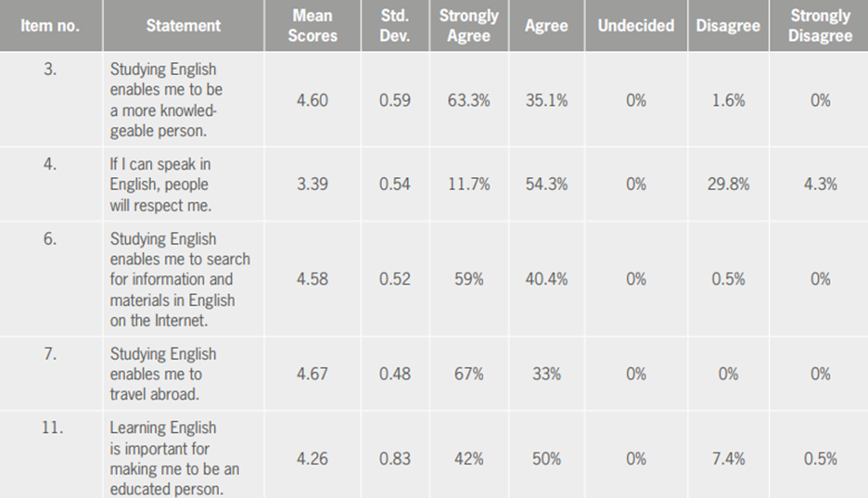Select the "Statement" column header
This screenshot has height=498, width=868.
pos(183,26)
